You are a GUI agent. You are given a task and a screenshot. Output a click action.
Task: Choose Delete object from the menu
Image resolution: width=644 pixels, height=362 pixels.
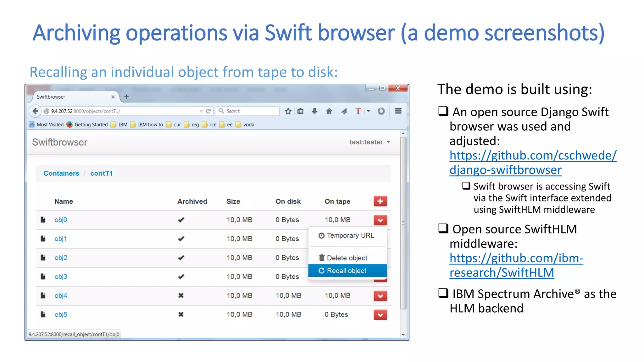point(347,258)
